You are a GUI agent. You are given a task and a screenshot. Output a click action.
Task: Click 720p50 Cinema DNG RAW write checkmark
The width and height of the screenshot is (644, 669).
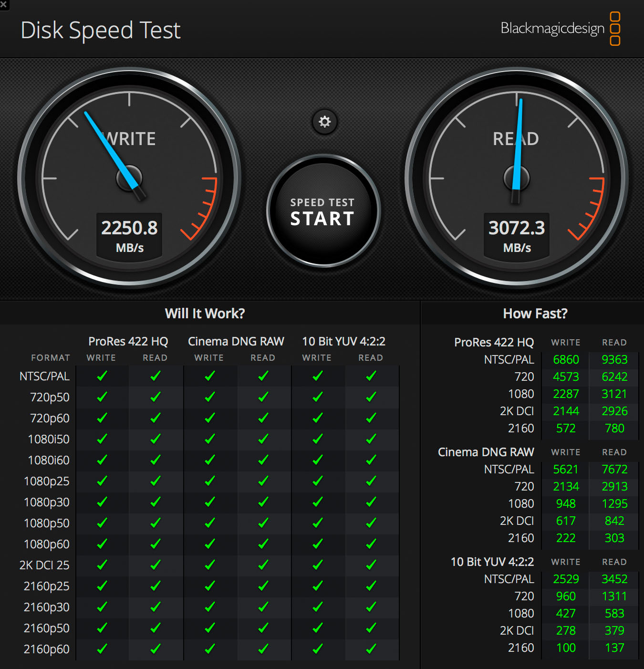pyautogui.click(x=209, y=397)
